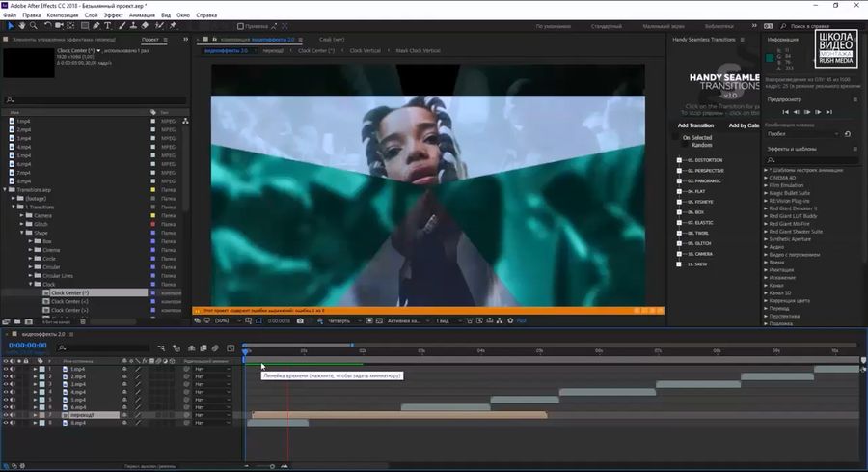
Task: Click the blue current time indicator marker
Action: pyautogui.click(x=245, y=350)
